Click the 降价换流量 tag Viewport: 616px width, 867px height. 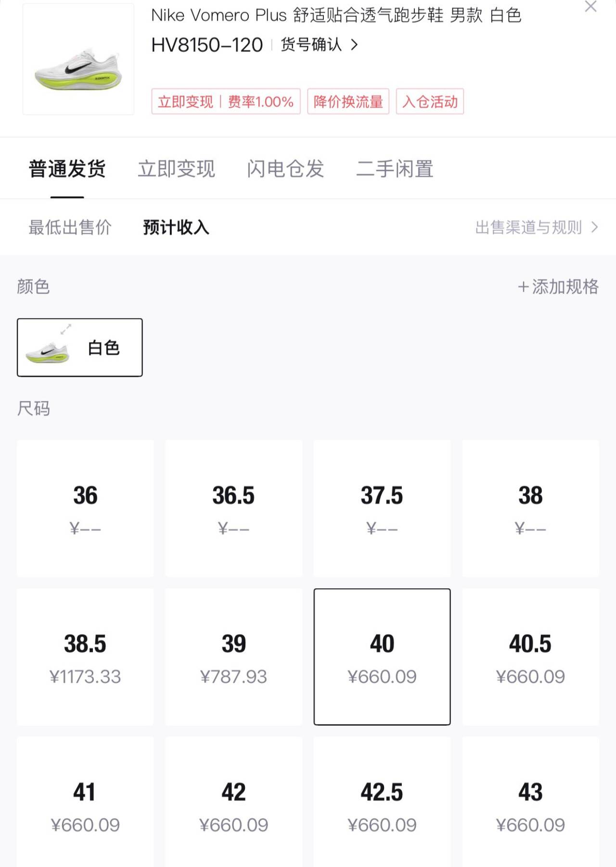[348, 102]
